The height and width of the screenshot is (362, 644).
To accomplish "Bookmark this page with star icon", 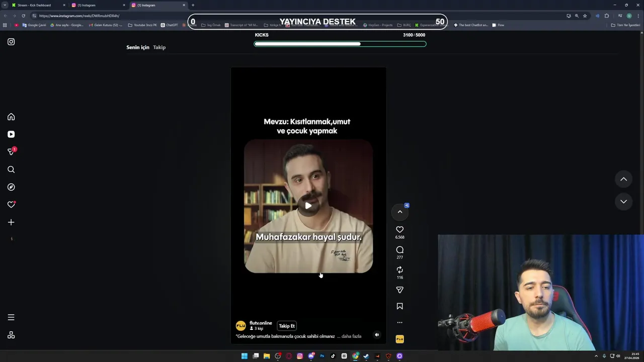I will click(x=585, y=16).
